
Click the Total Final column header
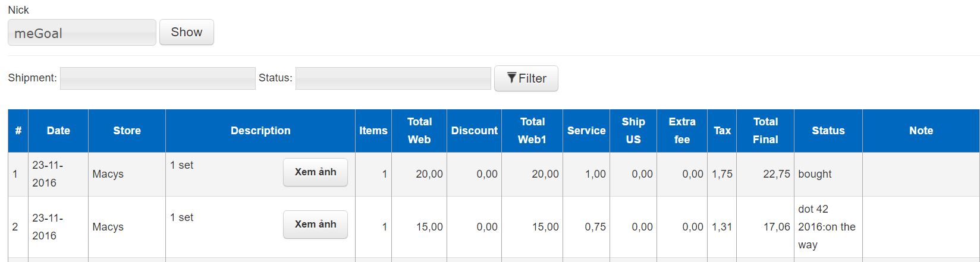[765, 131]
